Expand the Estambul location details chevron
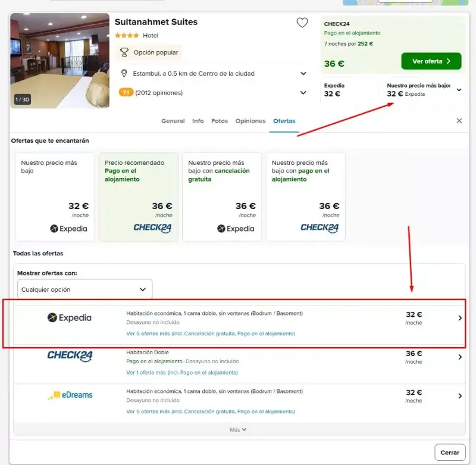Viewport: 476px width, 465px height. point(303,73)
